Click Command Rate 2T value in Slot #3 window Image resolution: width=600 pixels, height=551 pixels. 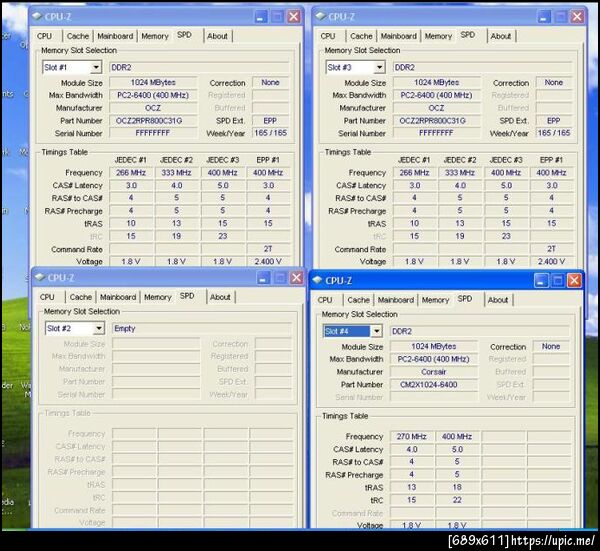551,249
